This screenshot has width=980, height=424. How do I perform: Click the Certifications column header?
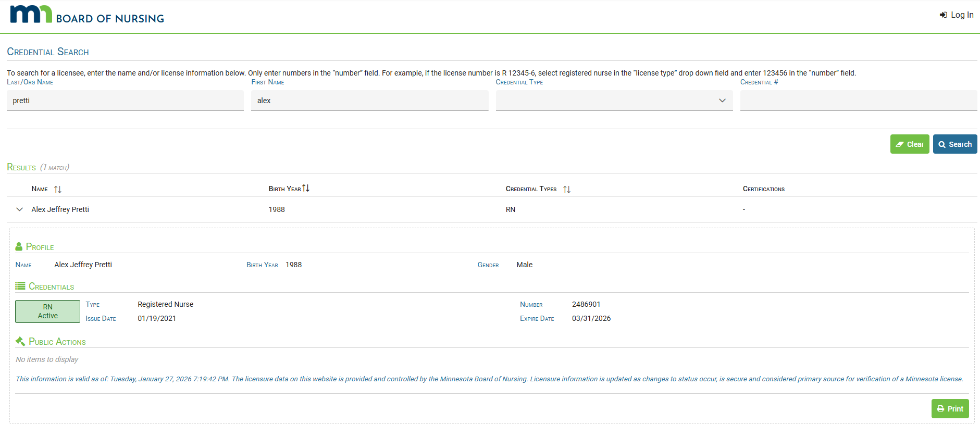coord(763,189)
